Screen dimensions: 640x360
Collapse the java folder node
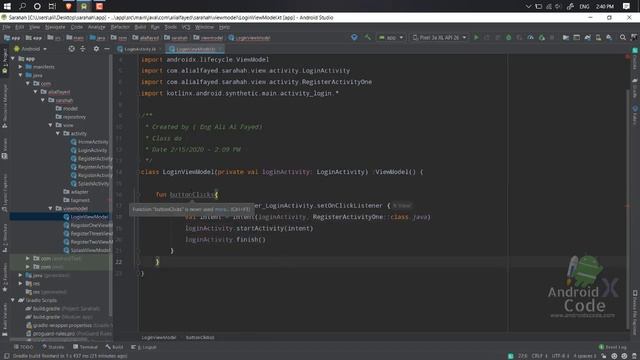(x=20, y=75)
